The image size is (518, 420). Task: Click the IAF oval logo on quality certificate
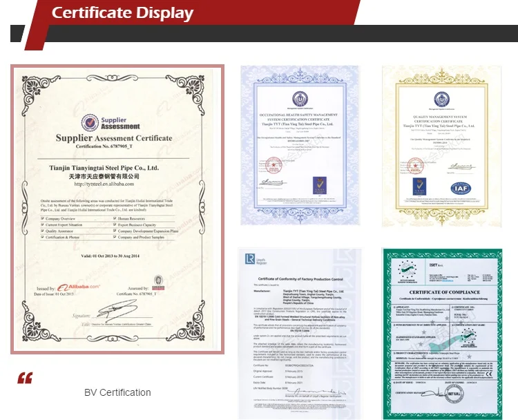(460, 188)
